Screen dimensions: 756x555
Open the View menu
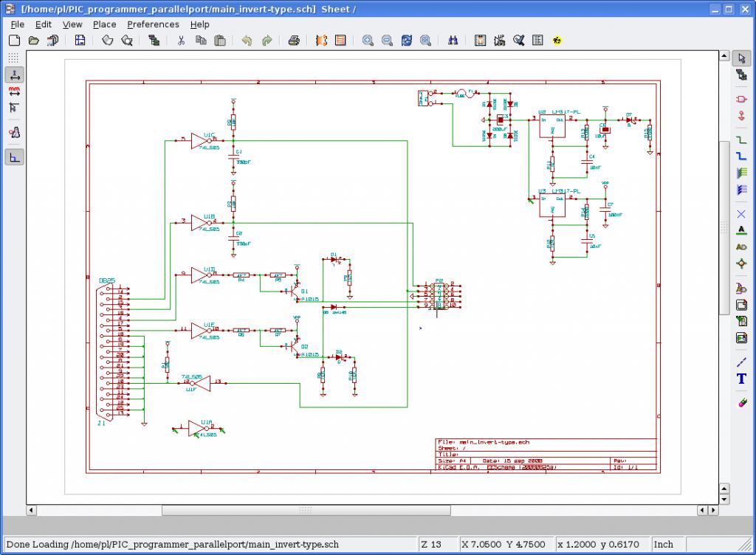point(72,24)
